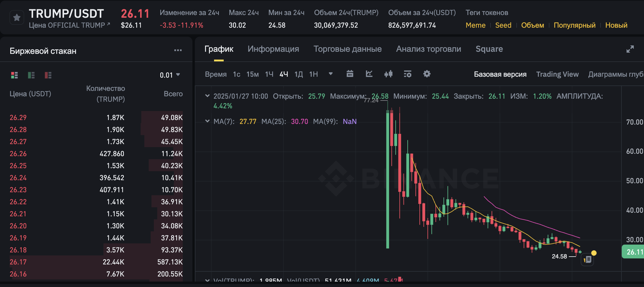The height and width of the screenshot is (287, 644).
Task: Select the 26.16 ask price row
Action: [96, 274]
